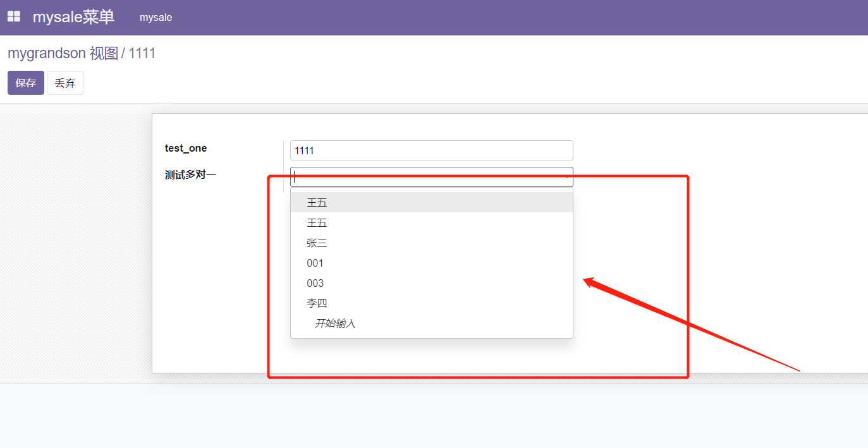Click the test_one field label

[185, 148]
